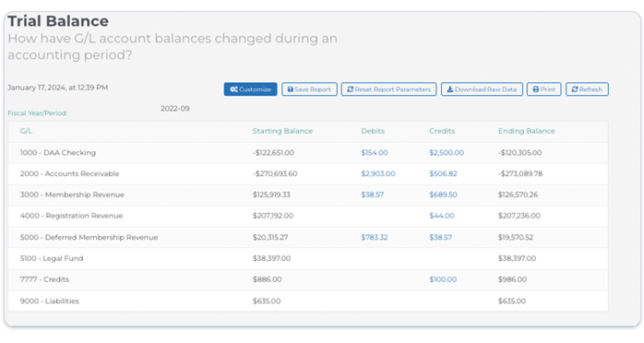Open the $44.00 credit for Registration Revenue
This screenshot has height=343, width=644.
[x=442, y=216]
